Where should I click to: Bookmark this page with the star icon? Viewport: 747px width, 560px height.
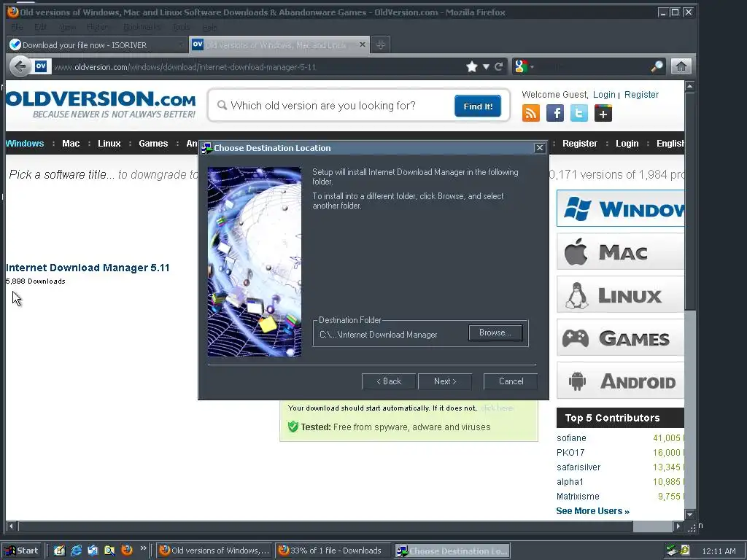(472, 66)
